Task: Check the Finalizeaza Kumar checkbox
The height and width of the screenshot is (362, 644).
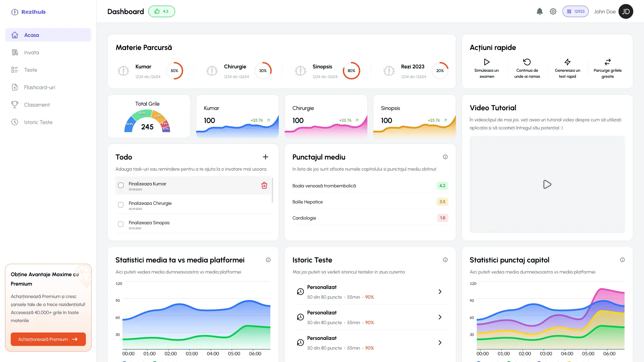Action: click(121, 185)
